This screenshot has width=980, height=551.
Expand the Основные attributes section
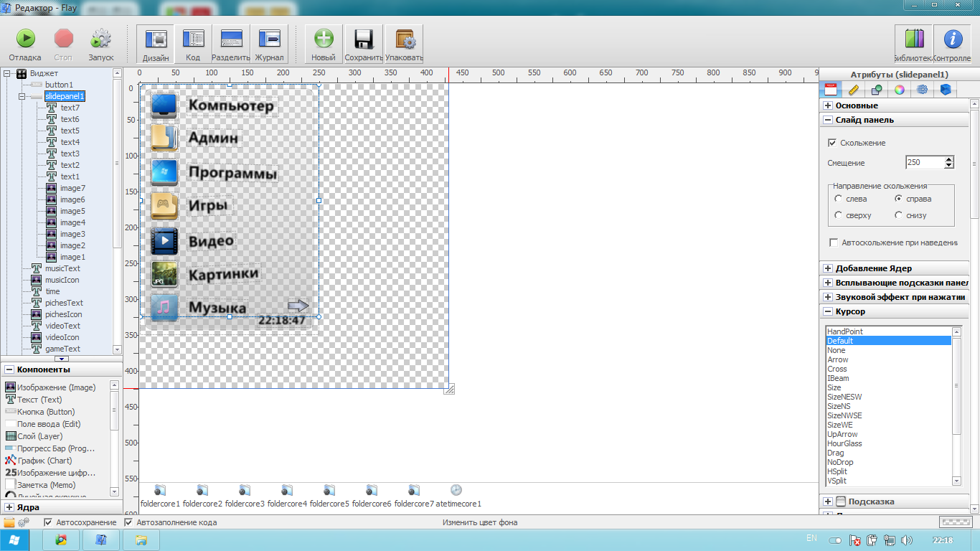[828, 106]
